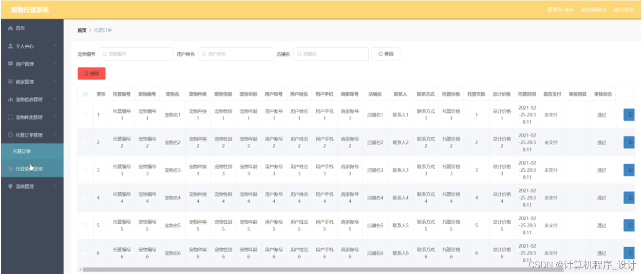
Task: Click the list icon beside 商家管理
Action: [x=11, y=82]
